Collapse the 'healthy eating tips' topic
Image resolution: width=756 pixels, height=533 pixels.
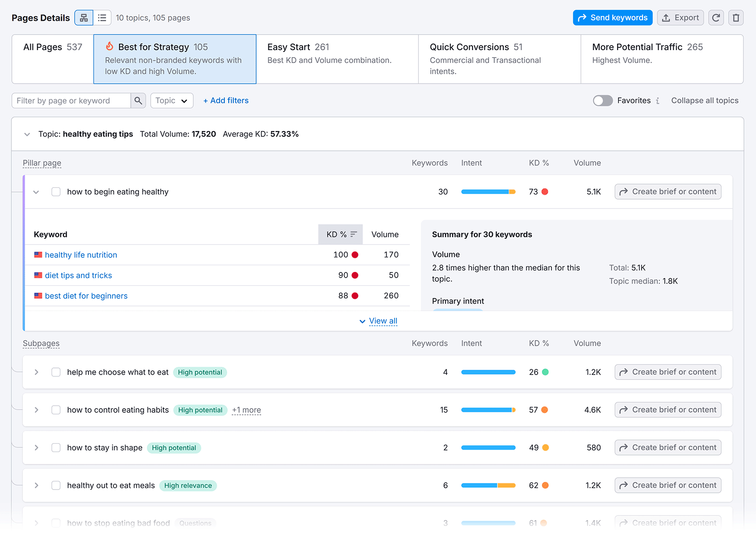coord(27,134)
